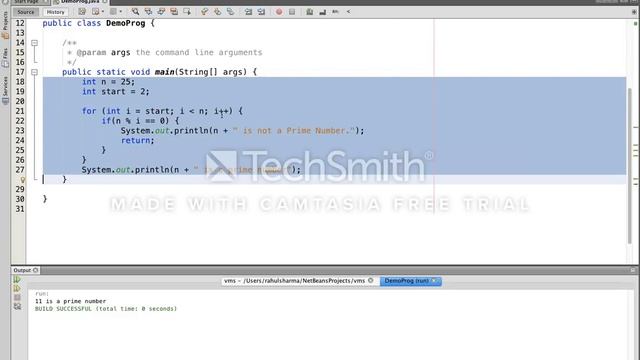Image resolution: width=640 pixels, height=360 pixels.
Task: Click the 'int start = 2;' code line
Action: tap(116, 91)
